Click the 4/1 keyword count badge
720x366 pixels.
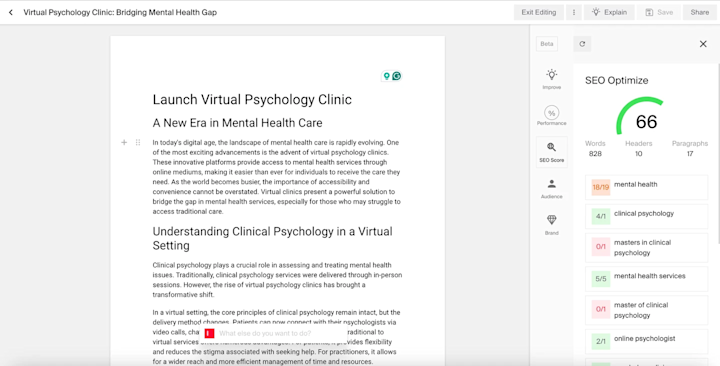click(601, 216)
